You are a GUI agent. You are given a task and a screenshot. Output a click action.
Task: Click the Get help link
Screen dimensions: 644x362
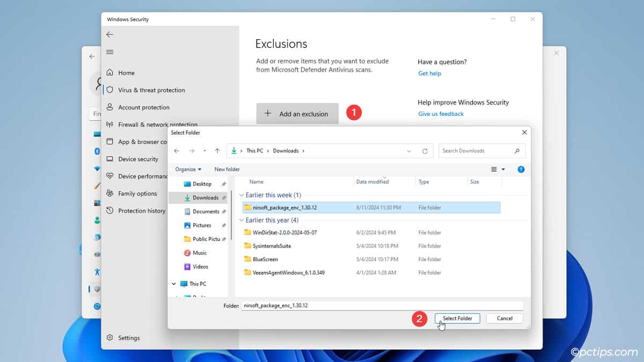coord(429,73)
